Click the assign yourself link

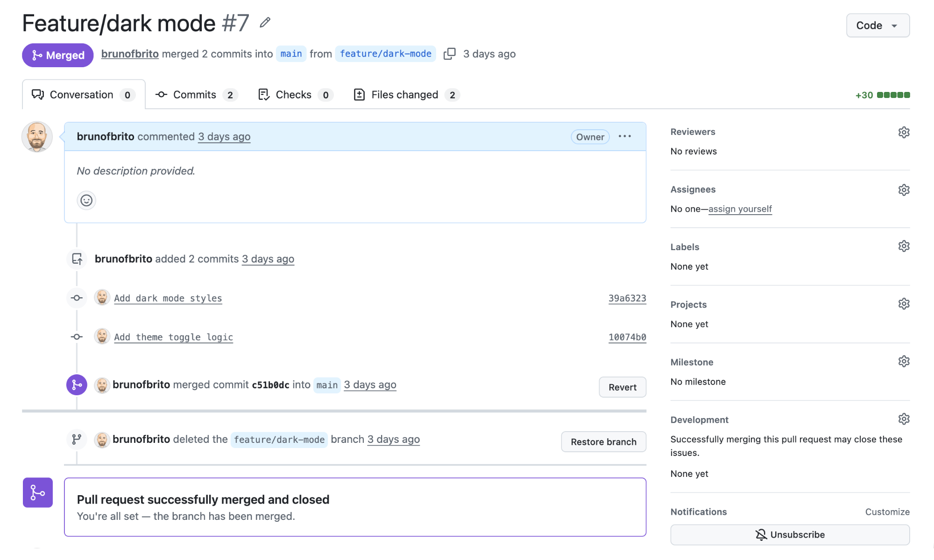[x=740, y=209]
